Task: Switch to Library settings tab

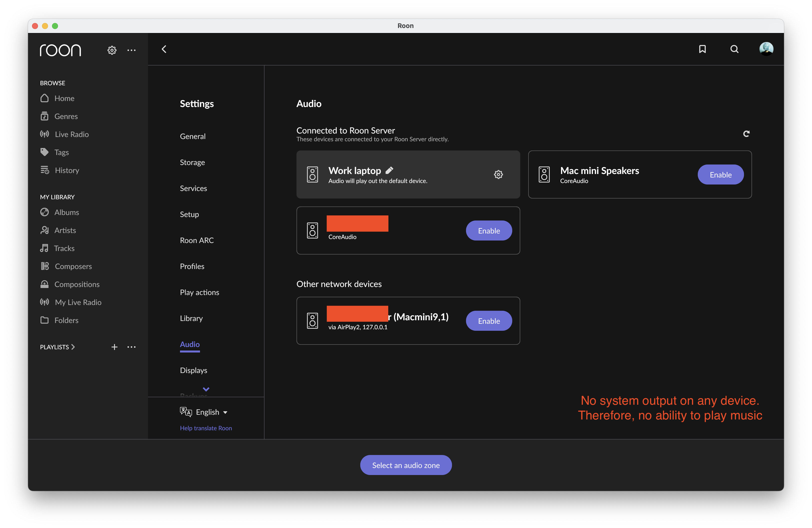Action: (x=191, y=318)
